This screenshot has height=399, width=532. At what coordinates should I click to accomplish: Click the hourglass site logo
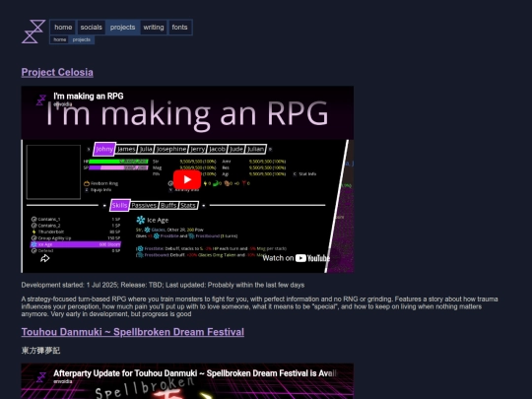[33, 32]
